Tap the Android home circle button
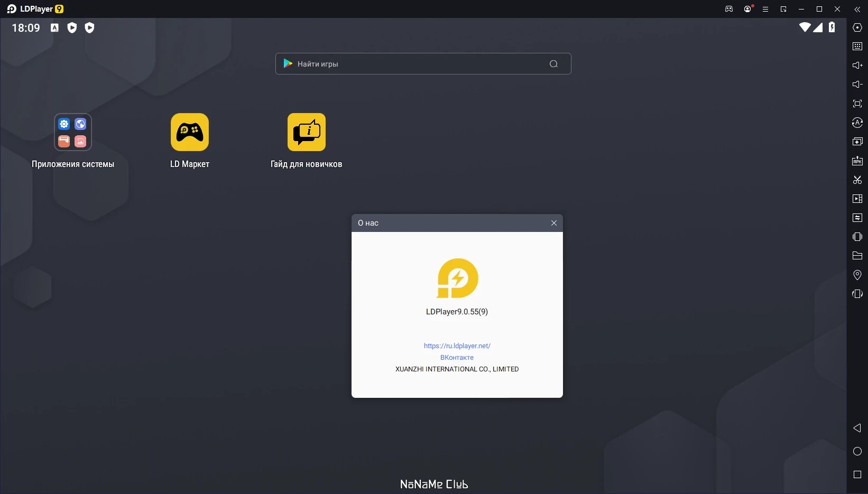The width and height of the screenshot is (868, 494). point(857,451)
